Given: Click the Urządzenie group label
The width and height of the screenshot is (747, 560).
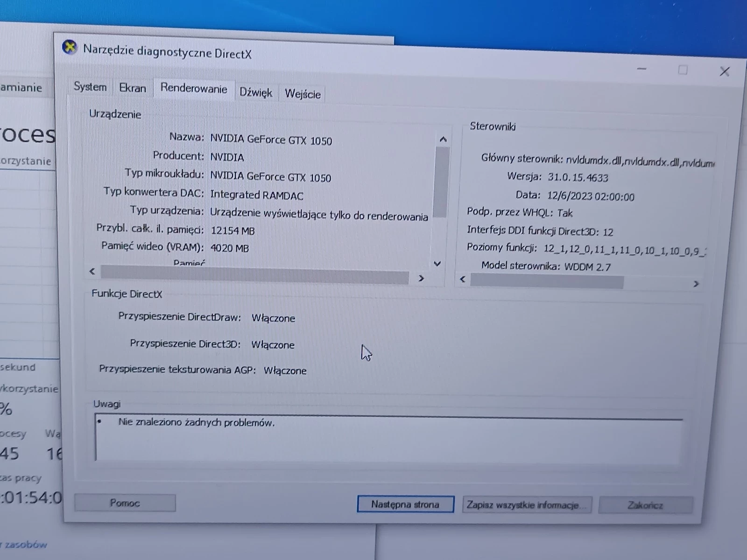Looking at the screenshot, I should pos(115,114).
